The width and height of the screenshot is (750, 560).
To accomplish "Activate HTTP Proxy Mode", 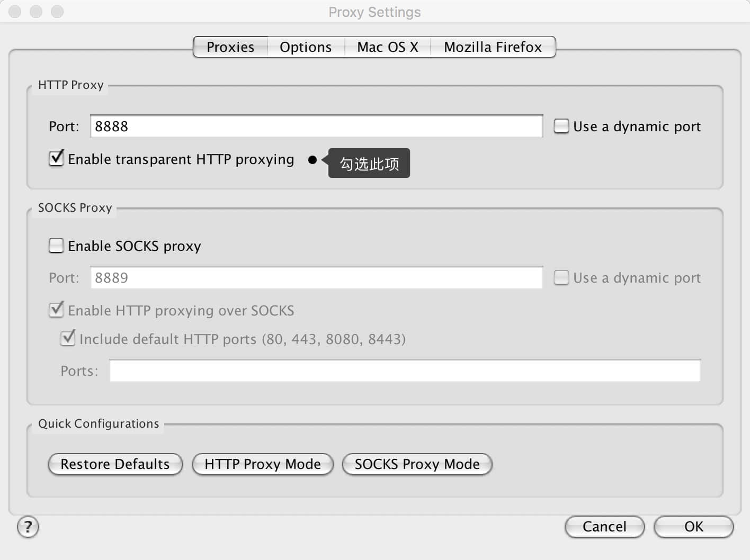I will tap(262, 464).
